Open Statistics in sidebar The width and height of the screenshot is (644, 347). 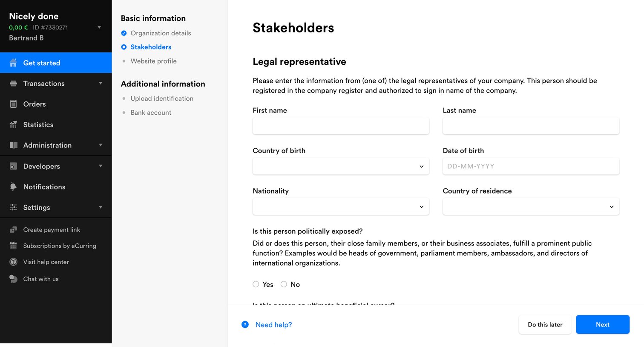pyautogui.click(x=56, y=124)
